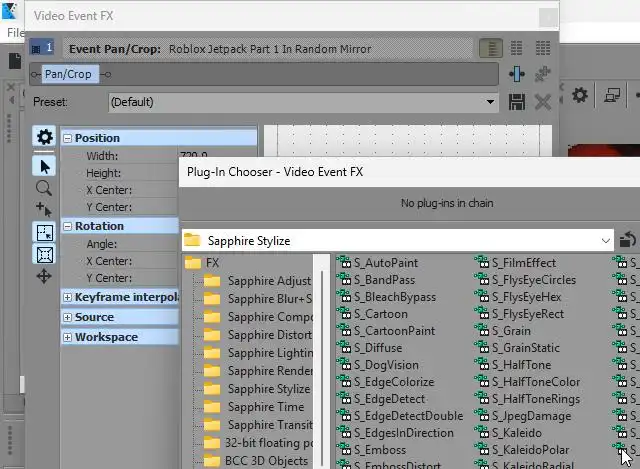This screenshot has width=640, height=469.
Task: Open the Sapphire Stylize folder path dropdown
Action: click(x=398, y=240)
